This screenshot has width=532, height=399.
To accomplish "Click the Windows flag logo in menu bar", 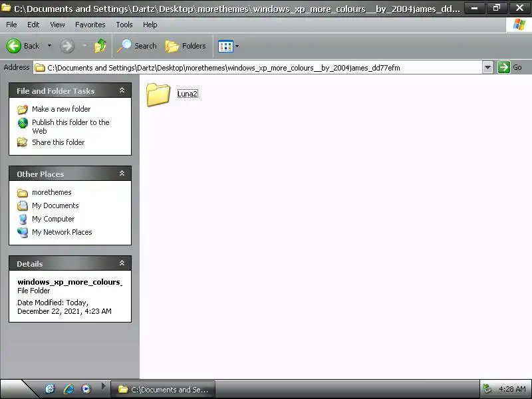I will click(x=519, y=25).
